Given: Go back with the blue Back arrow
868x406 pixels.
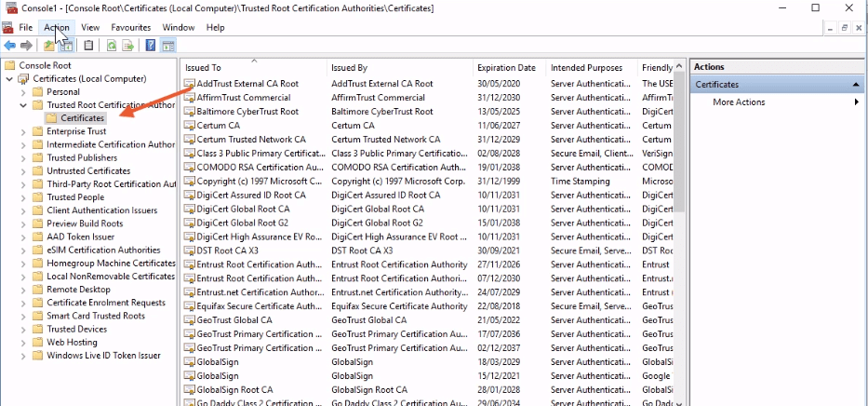Looking at the screenshot, I should (x=10, y=46).
